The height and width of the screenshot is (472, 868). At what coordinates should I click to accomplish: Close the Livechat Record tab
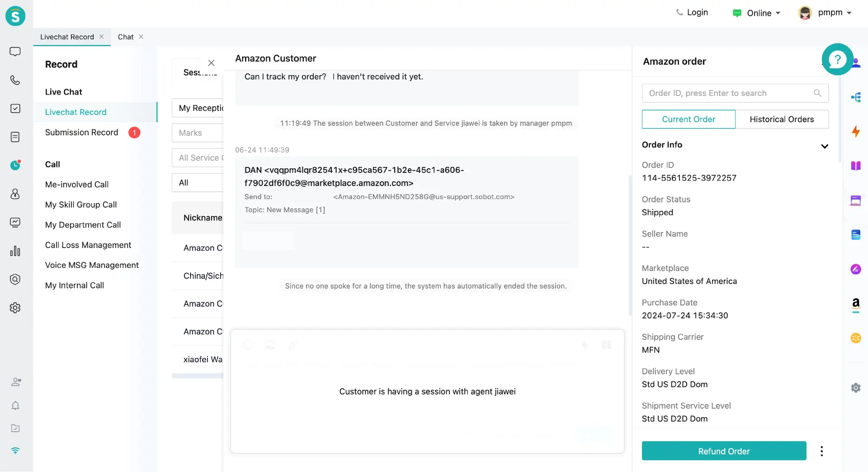pyautogui.click(x=101, y=37)
